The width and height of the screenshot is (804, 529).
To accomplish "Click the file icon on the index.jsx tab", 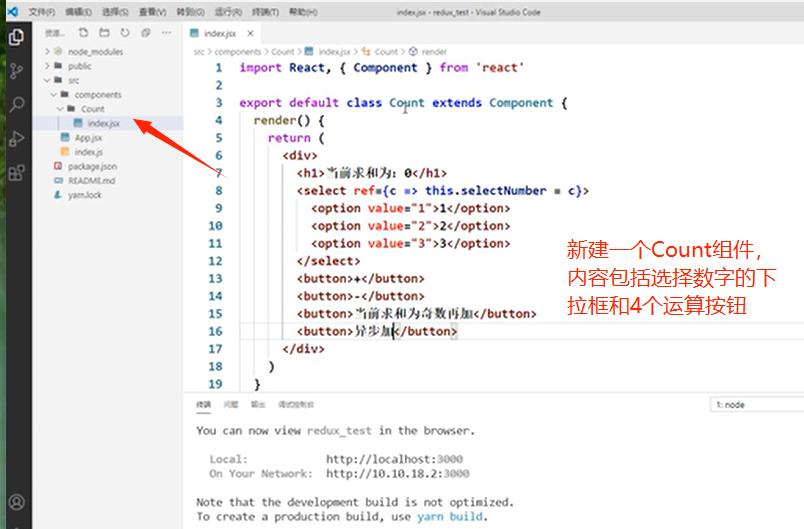I will tap(194, 33).
